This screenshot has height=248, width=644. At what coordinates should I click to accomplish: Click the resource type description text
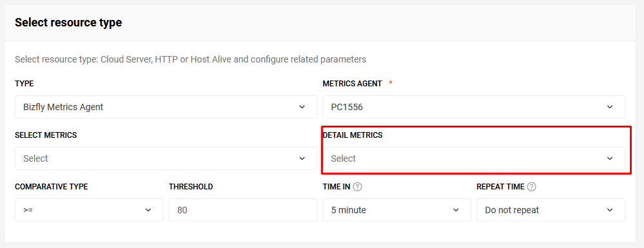point(190,59)
